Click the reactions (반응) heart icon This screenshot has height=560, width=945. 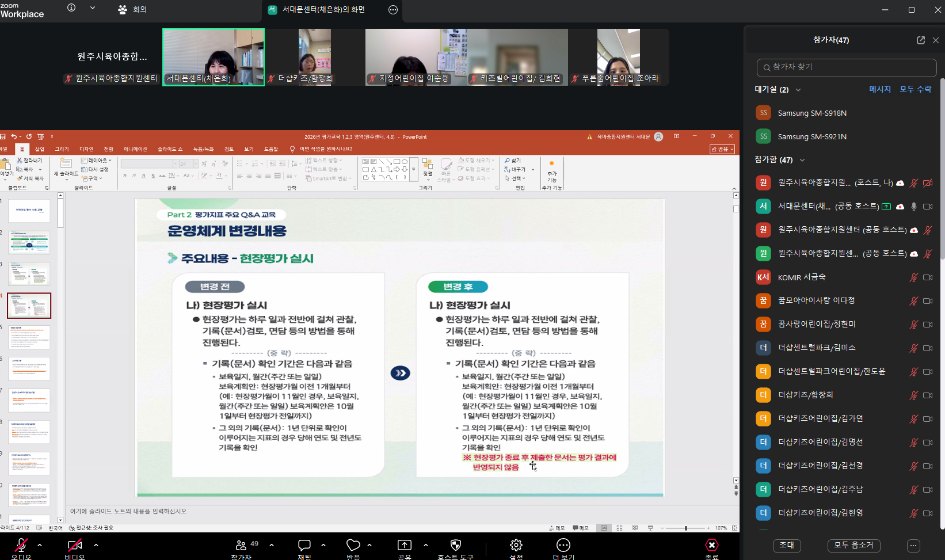pyautogui.click(x=353, y=546)
